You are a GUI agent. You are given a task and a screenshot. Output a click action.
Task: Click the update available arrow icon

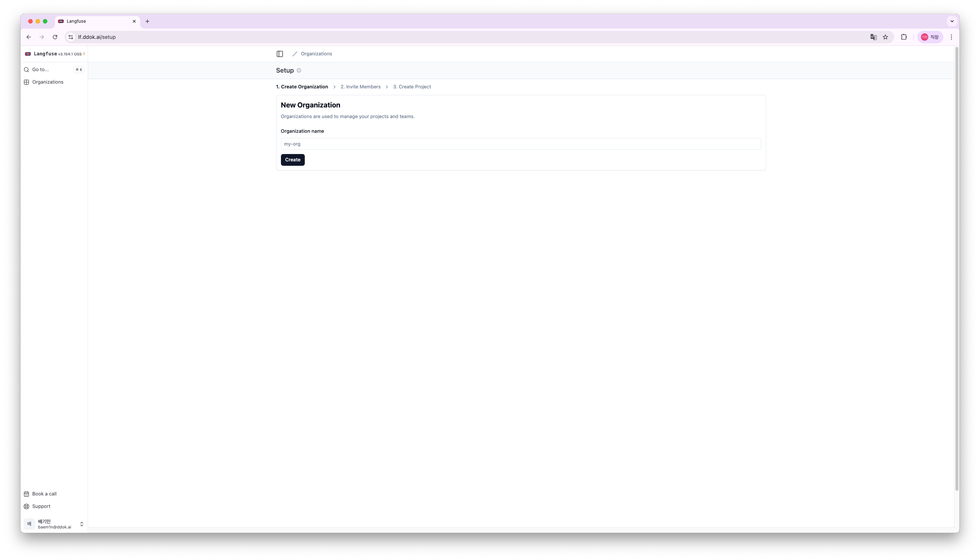click(84, 54)
